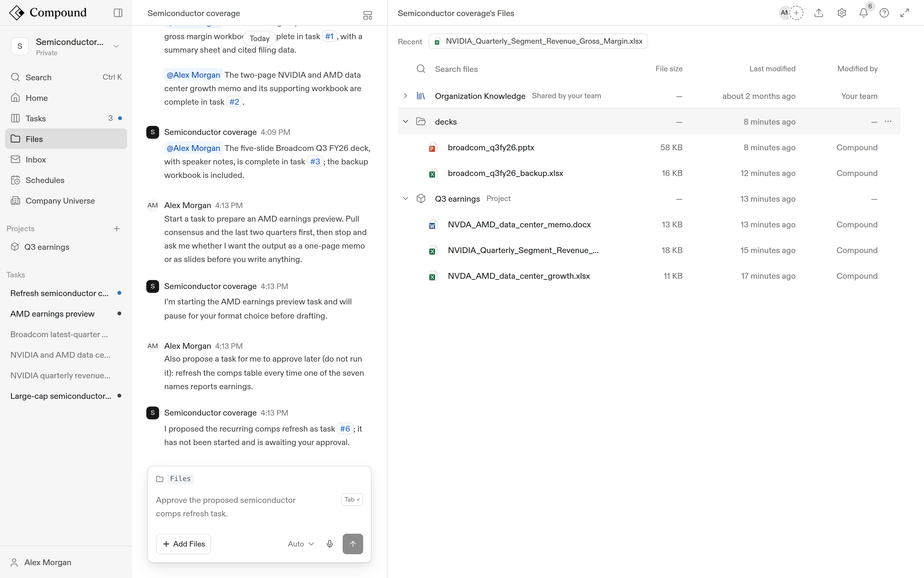Toggle the chat layout view icon

(367, 15)
